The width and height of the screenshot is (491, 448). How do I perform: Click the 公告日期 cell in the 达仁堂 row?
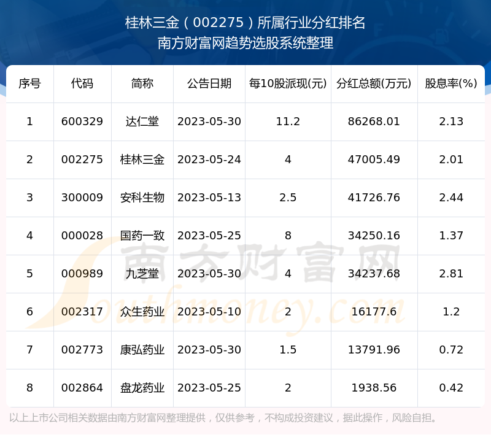pyautogui.click(x=209, y=122)
